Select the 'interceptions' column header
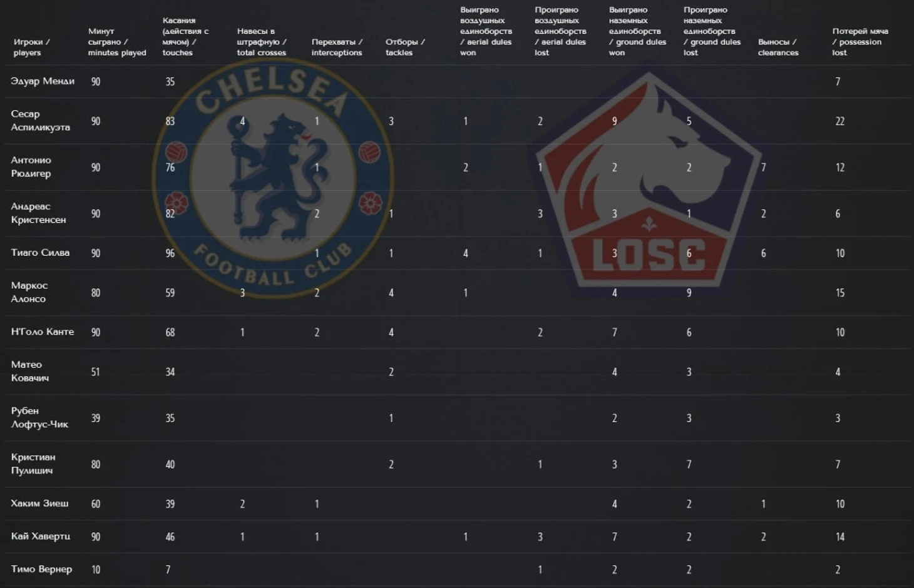 pyautogui.click(x=337, y=48)
